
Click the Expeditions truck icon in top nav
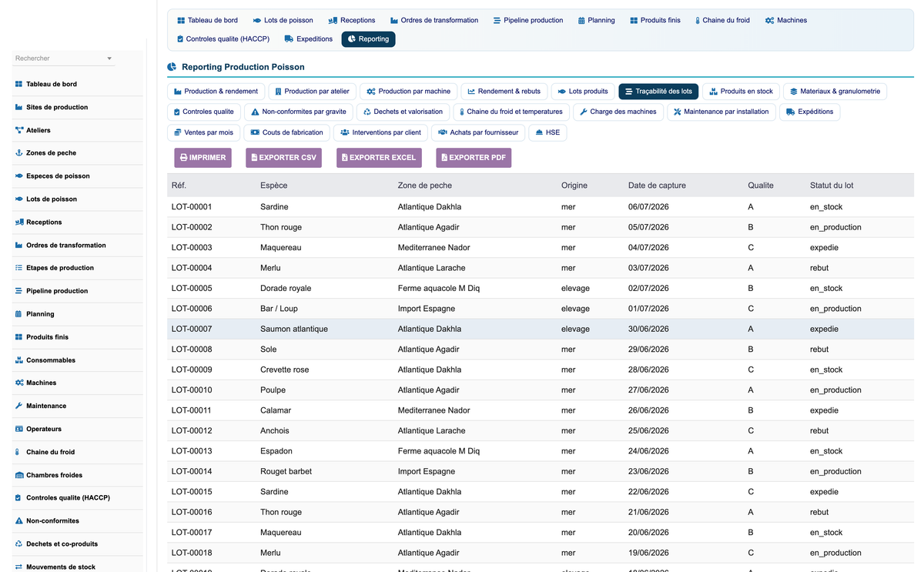[x=289, y=38]
